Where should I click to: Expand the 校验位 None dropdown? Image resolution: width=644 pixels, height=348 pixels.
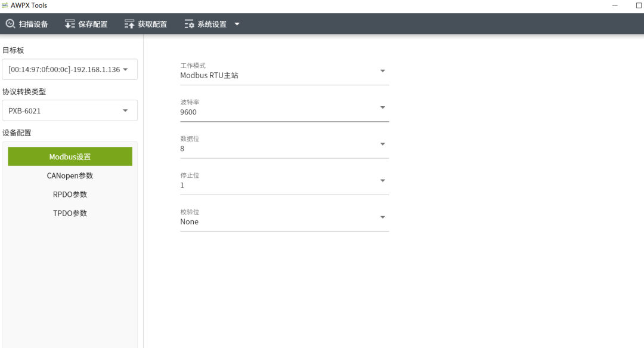click(x=284, y=219)
